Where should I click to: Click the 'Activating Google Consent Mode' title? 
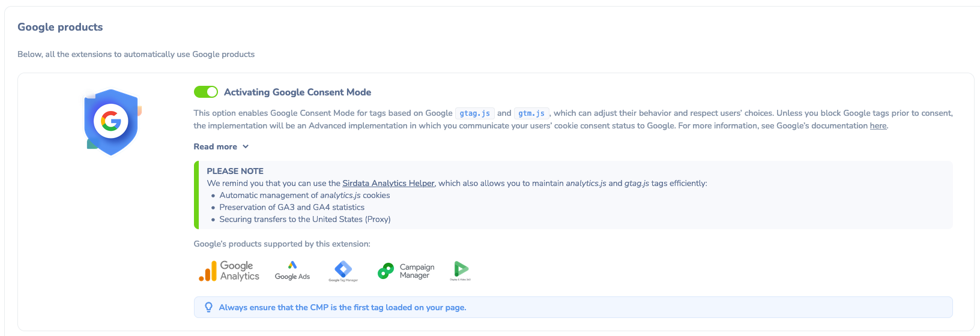click(297, 92)
